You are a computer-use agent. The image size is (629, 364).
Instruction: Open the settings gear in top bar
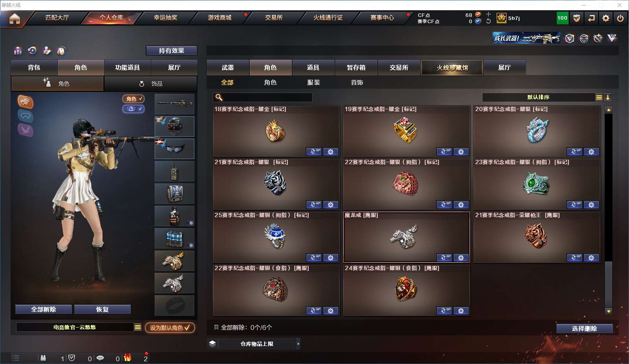click(x=606, y=18)
